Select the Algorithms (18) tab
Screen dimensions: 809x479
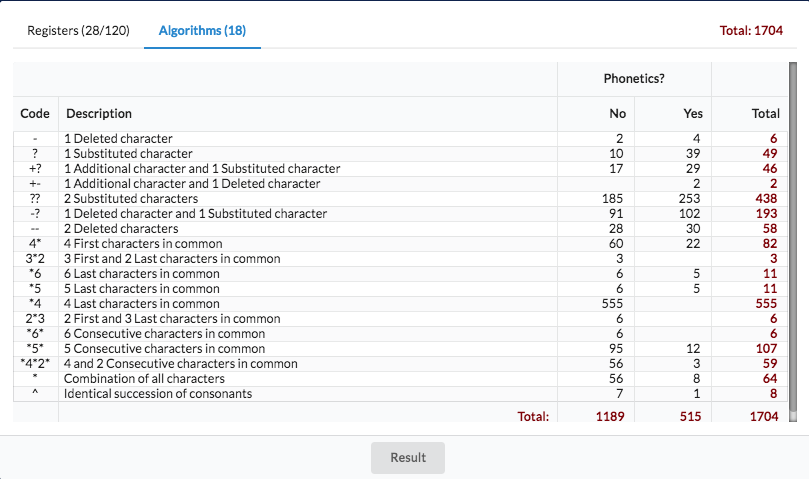[x=202, y=30]
